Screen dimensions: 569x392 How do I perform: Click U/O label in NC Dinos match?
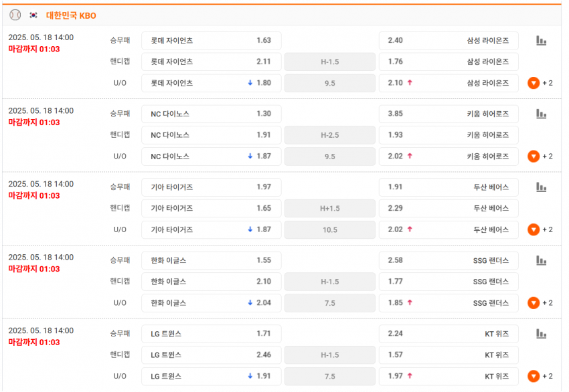coord(120,157)
